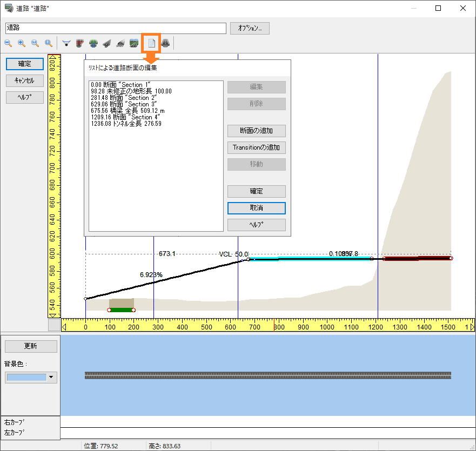Click the last road toolbar icon

point(166,43)
